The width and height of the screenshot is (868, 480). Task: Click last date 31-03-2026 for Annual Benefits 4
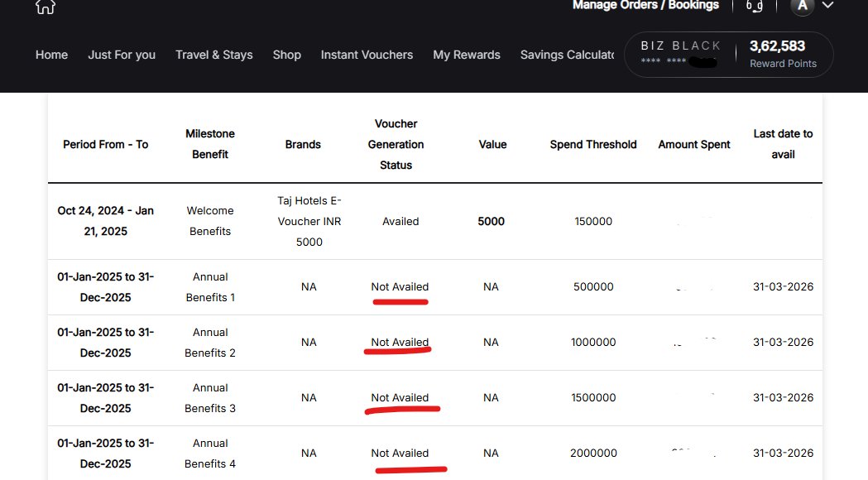(x=784, y=453)
